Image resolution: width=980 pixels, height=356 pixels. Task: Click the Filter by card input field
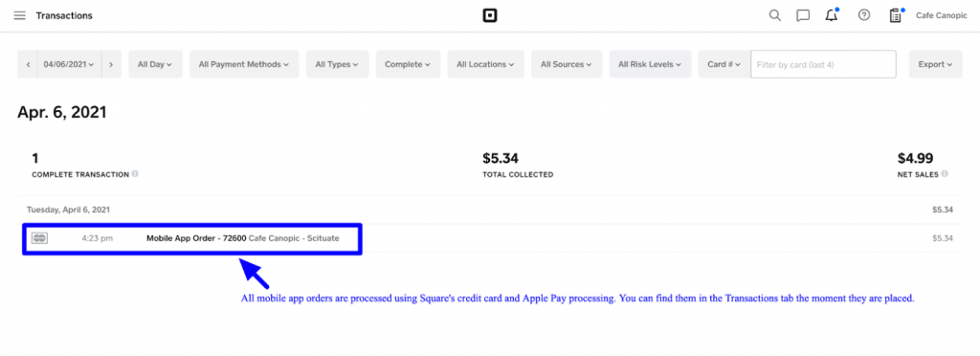(823, 64)
